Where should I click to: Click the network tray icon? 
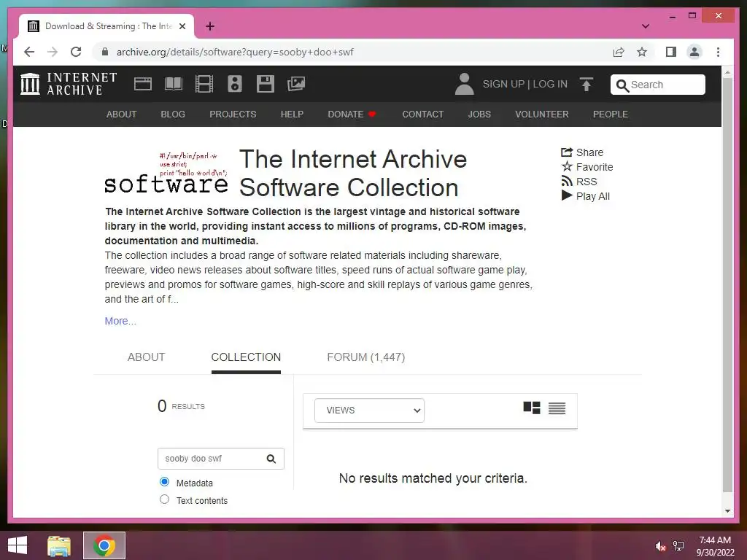tap(678, 546)
